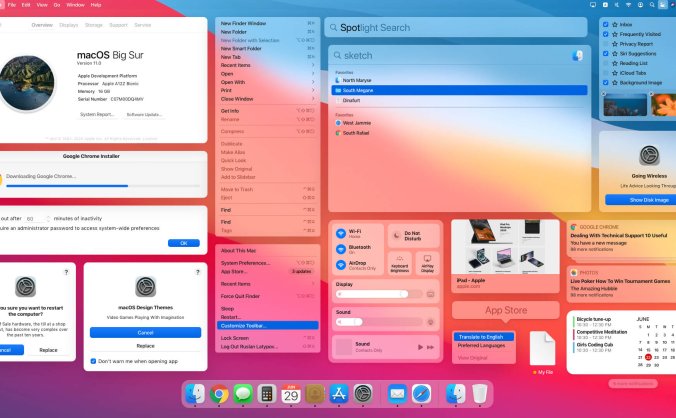Toggle "Don't warn me when opening app"
The image size is (676, 418).
93,361
